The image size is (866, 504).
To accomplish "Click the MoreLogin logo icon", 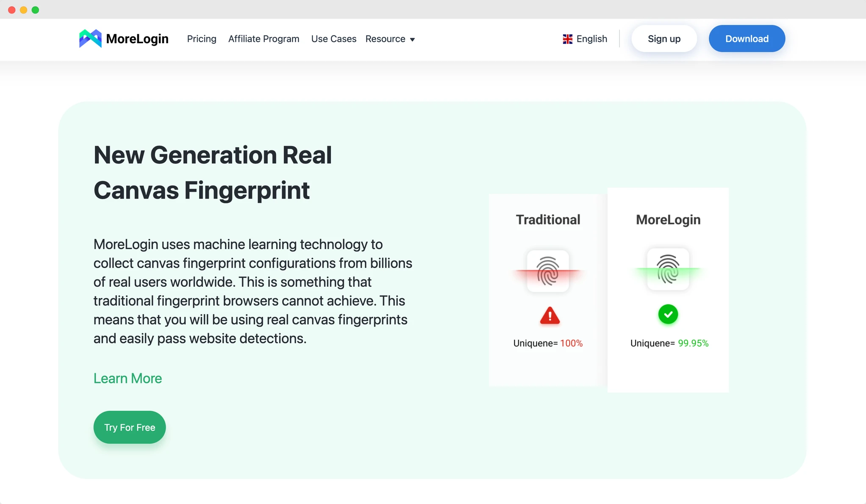I will pos(90,39).
